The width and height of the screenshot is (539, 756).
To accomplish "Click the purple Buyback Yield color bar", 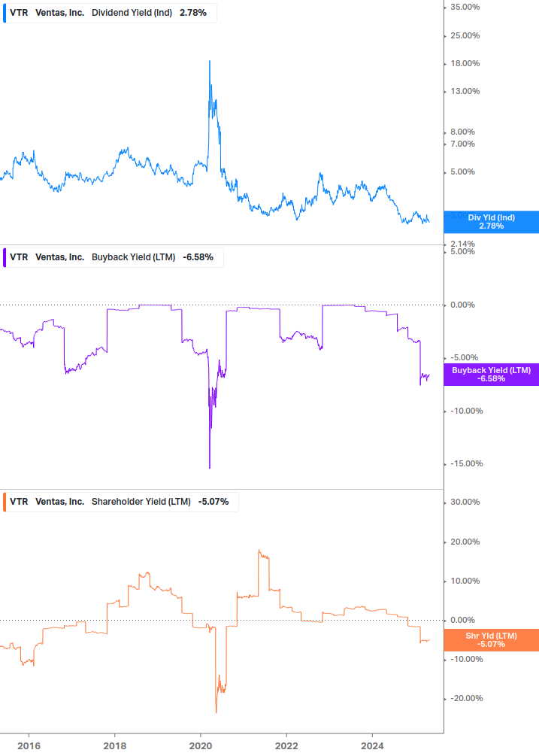I will (x=5, y=257).
